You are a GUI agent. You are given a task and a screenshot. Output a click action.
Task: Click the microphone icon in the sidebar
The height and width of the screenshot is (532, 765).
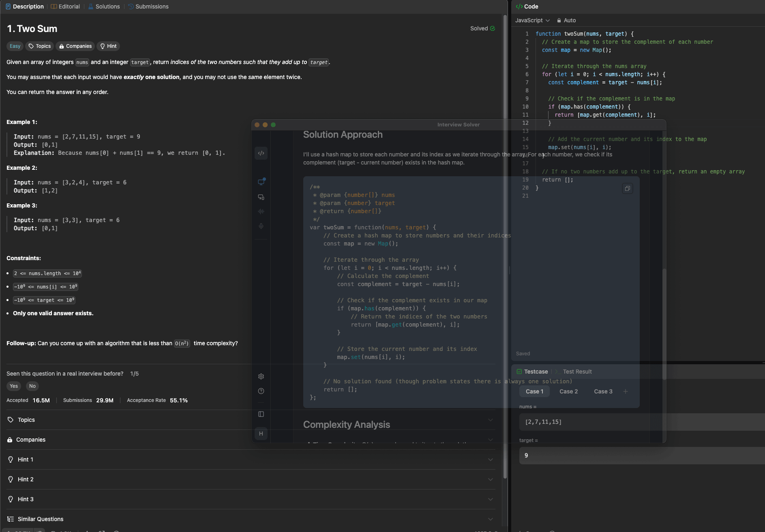[261, 226]
